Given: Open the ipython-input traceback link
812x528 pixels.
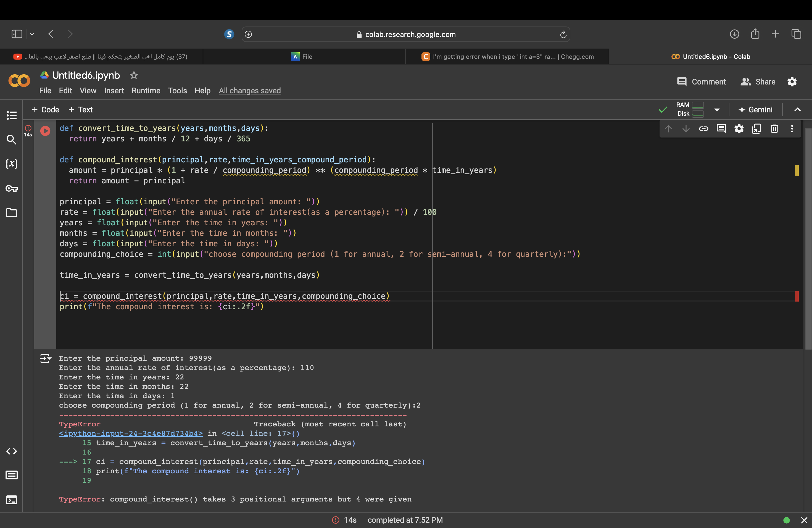Looking at the screenshot, I should click(x=131, y=434).
